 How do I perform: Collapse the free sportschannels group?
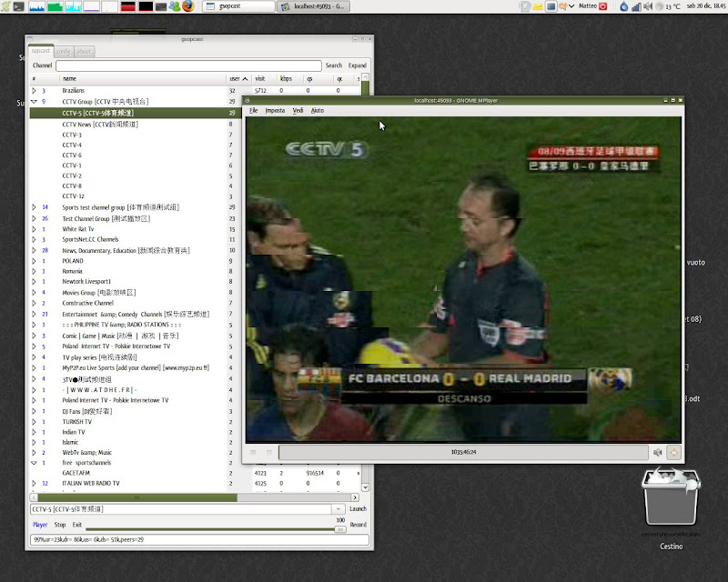(34, 463)
